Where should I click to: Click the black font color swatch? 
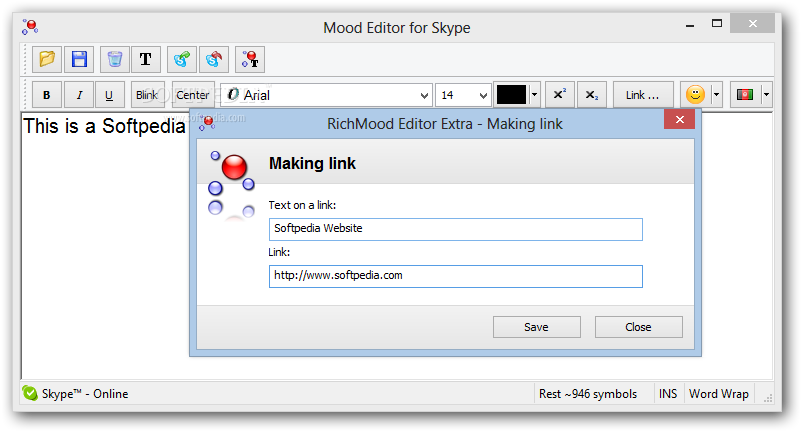(x=511, y=95)
